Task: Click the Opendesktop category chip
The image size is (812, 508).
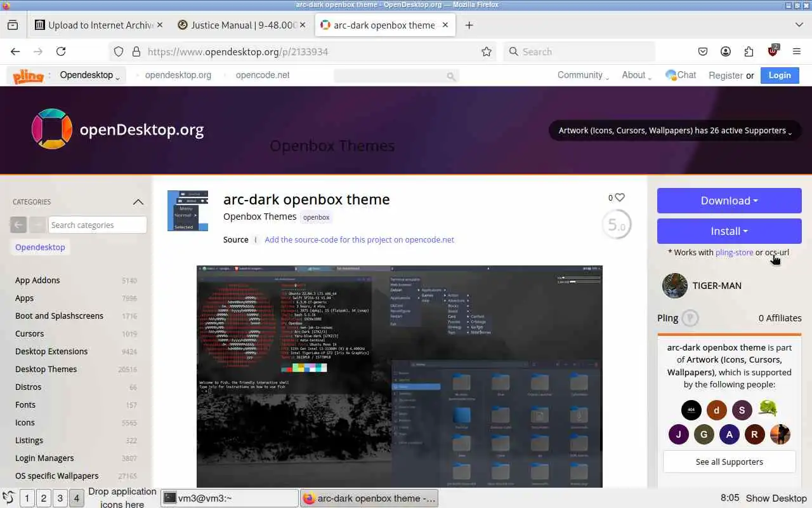Action: [x=40, y=247]
